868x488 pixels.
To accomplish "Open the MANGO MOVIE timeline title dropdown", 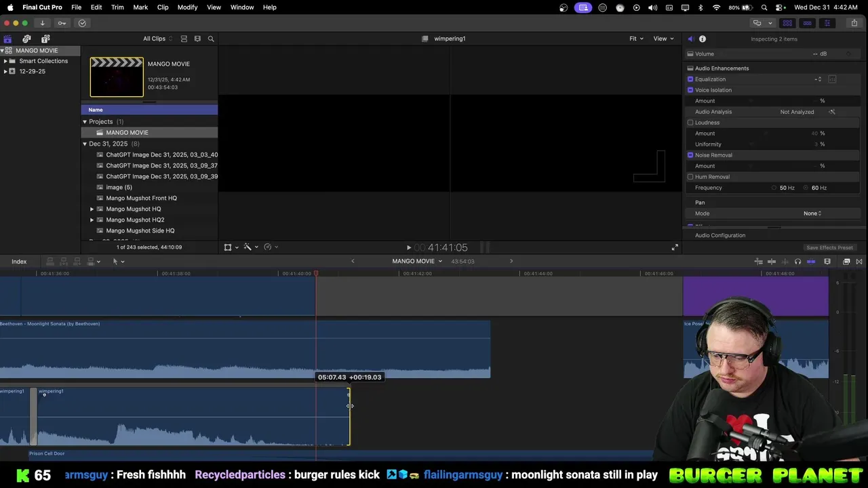I will tap(417, 262).
